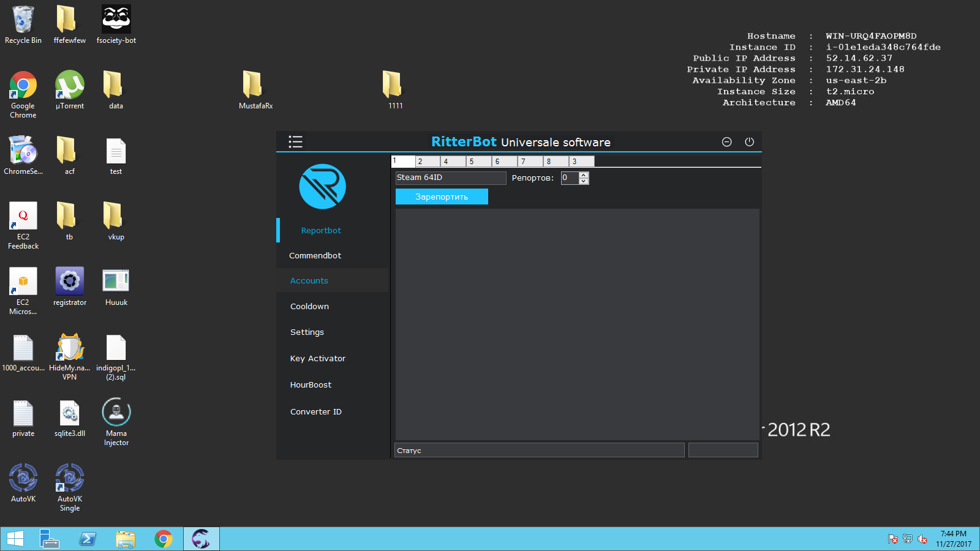Launch the Mama Injector icon
Image resolution: width=980 pixels, height=551 pixels.
116,413
